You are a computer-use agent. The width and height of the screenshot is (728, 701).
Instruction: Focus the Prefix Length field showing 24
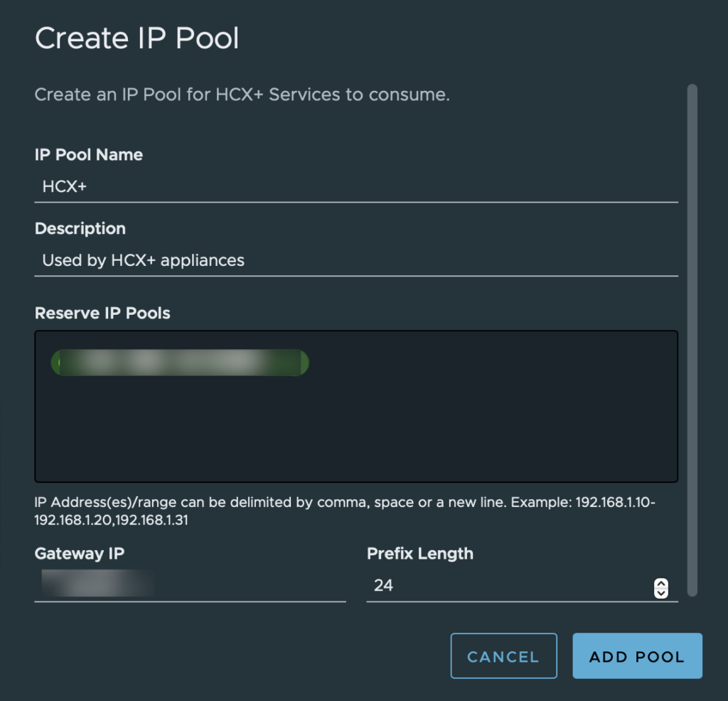point(508,586)
